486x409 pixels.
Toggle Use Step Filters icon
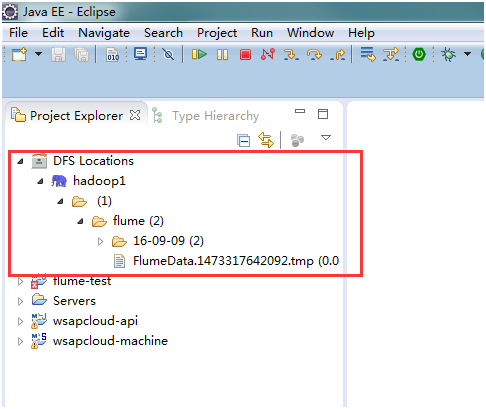point(391,54)
